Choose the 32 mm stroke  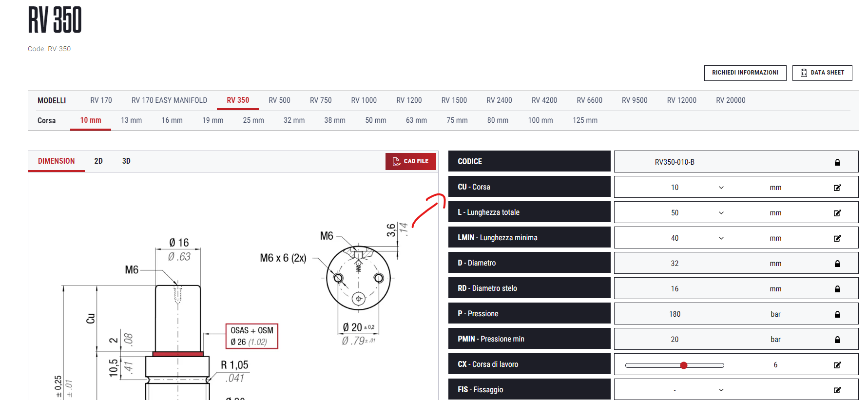[294, 120]
